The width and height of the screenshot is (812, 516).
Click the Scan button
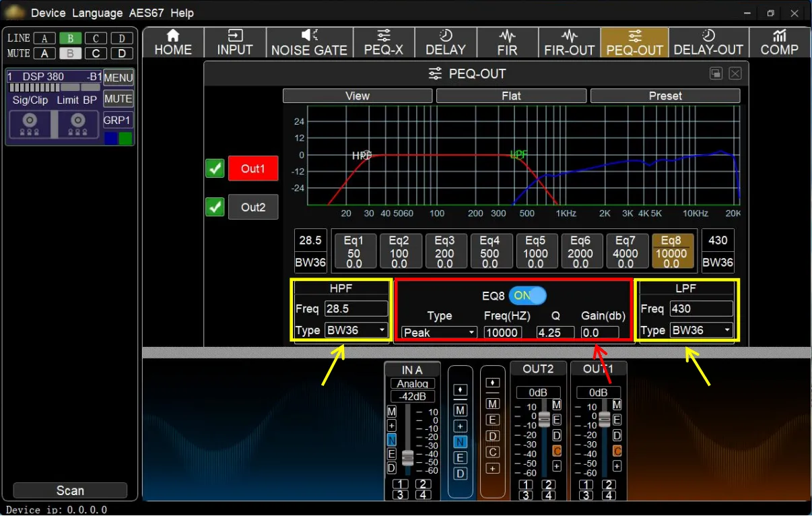pos(70,490)
